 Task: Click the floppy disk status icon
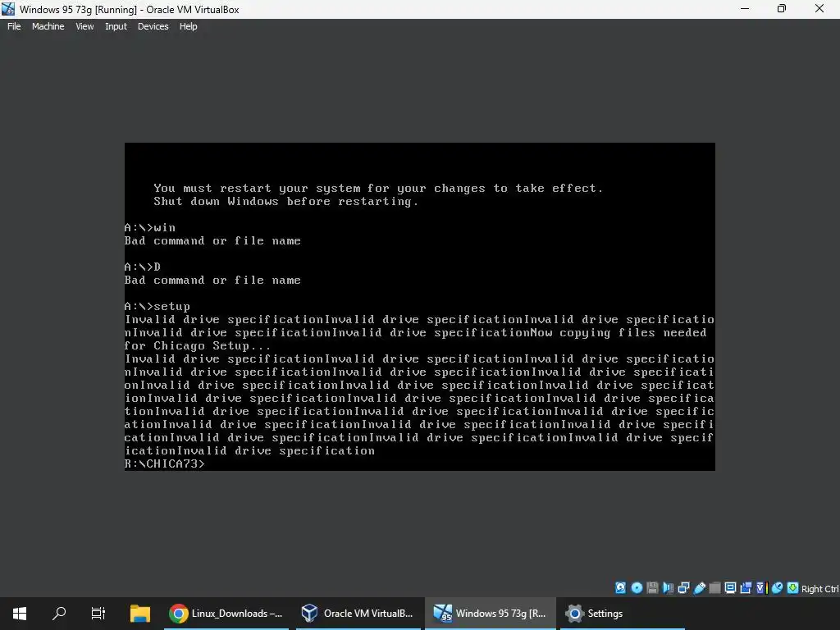pyautogui.click(x=652, y=587)
